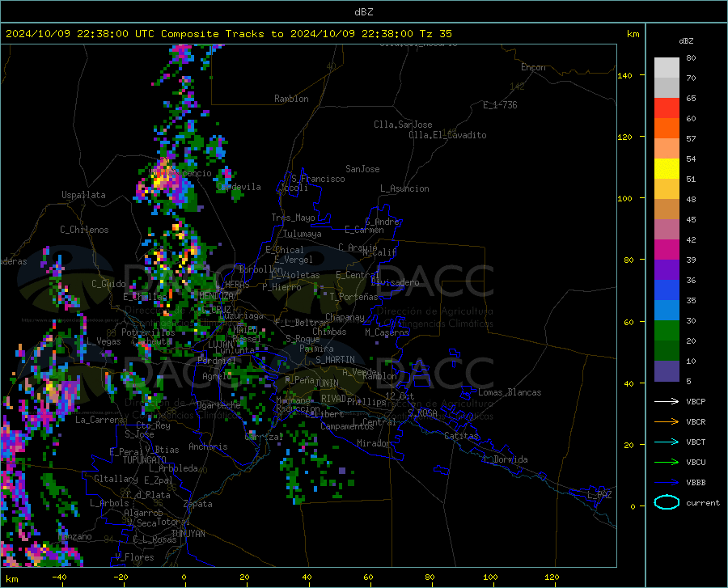Click the Chapanay map label
728x588 pixels.
pyautogui.click(x=345, y=317)
